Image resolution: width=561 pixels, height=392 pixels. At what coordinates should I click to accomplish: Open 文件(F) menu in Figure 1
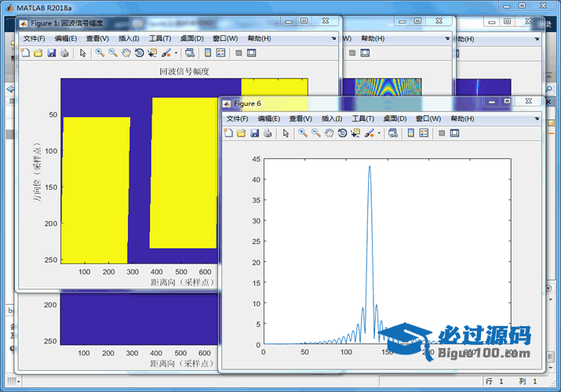point(34,38)
